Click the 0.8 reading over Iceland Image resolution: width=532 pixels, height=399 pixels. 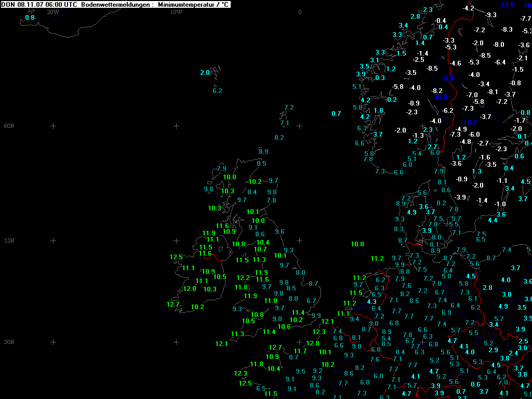click(30, 18)
